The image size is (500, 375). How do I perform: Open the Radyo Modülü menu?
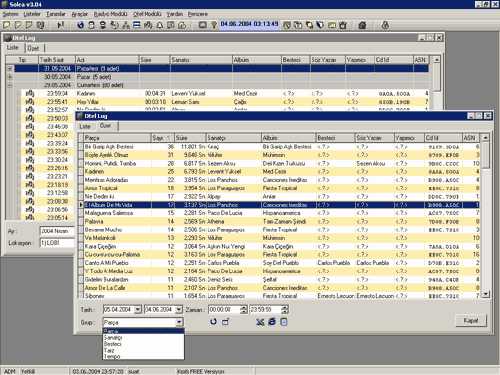110,14
